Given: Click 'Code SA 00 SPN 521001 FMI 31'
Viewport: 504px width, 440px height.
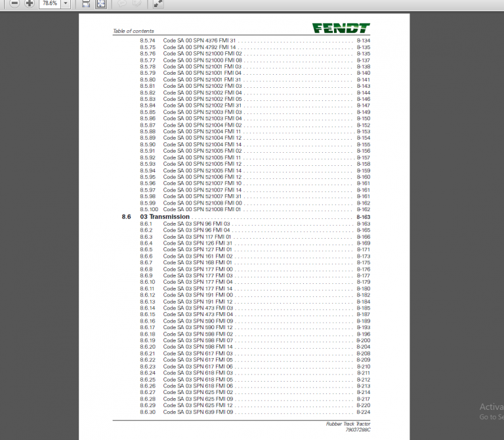Looking at the screenshot, I should pos(201,79).
